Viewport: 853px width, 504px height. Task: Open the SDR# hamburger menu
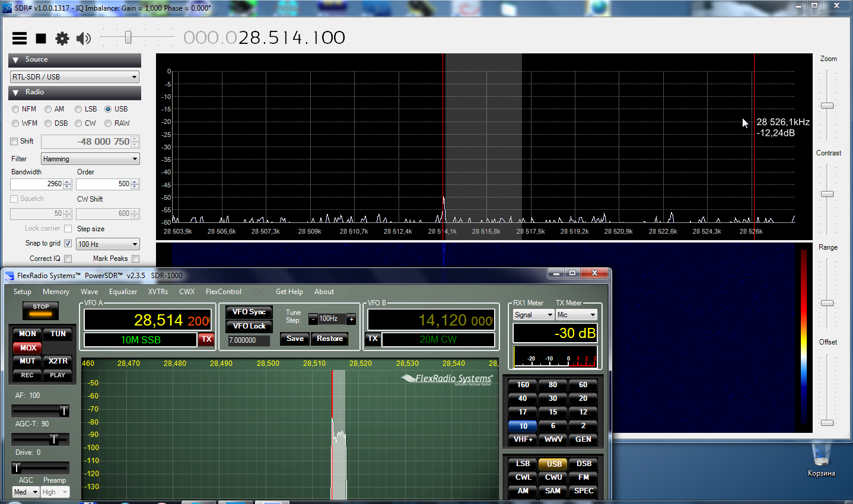20,39
